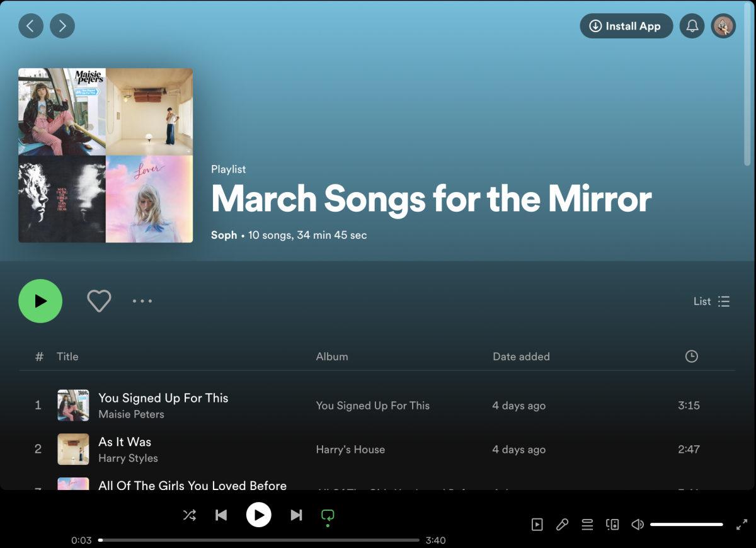Screen dimensions: 756x548
Task: Open the List view dropdown
Action: (712, 301)
